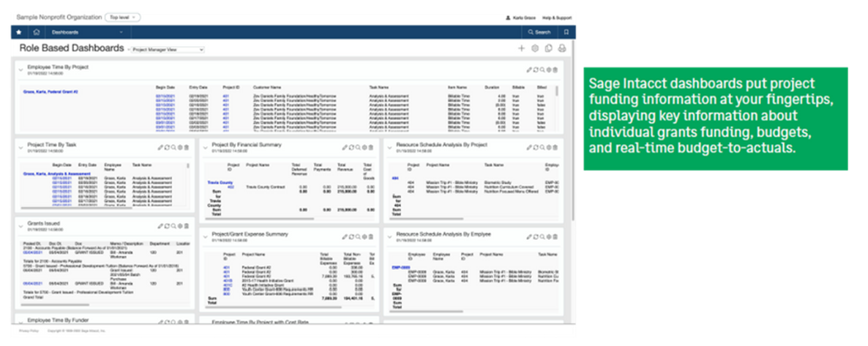Image resolution: width=868 pixels, height=346 pixels.
Task: Open gear on Project/Grant Expense Summary widget
Action: click(x=364, y=237)
